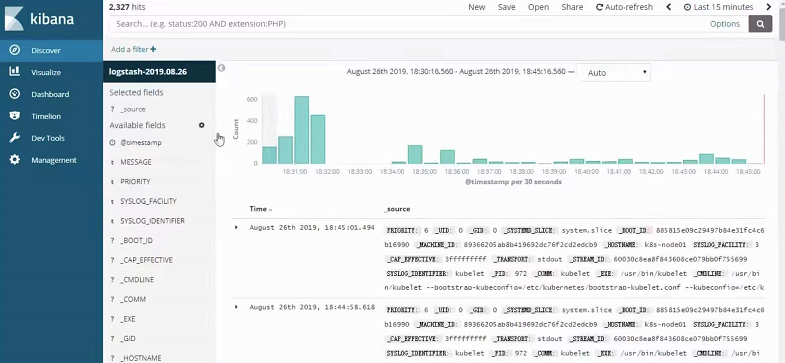Open the Visualize bar chart icon
This screenshot has width=785, height=363.
pyautogui.click(x=15, y=72)
